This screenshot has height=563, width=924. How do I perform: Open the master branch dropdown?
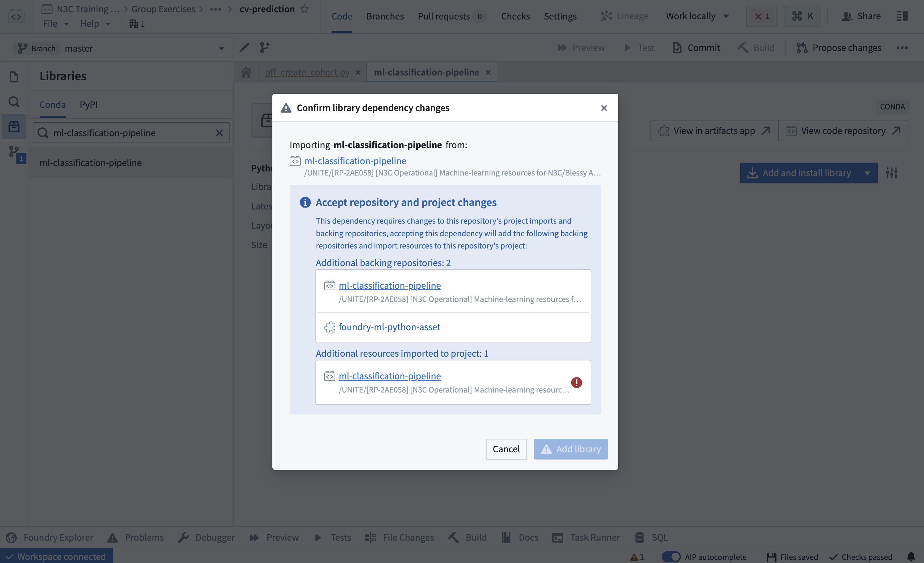221,48
